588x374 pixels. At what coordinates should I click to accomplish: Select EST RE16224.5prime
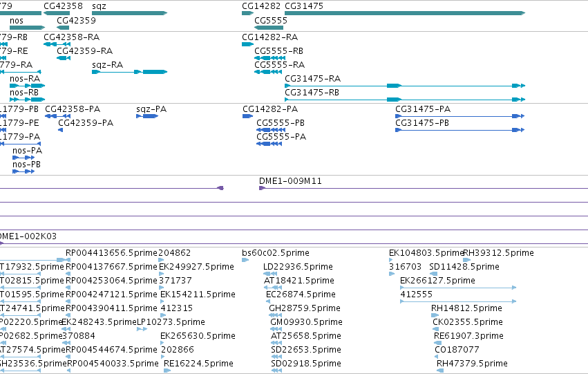pyautogui.click(x=198, y=364)
